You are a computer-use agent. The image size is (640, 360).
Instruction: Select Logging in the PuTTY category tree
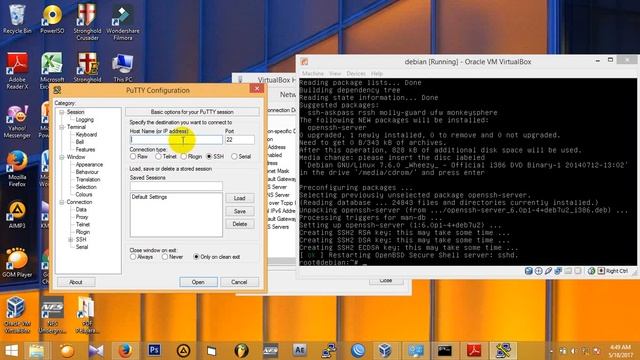click(85, 120)
